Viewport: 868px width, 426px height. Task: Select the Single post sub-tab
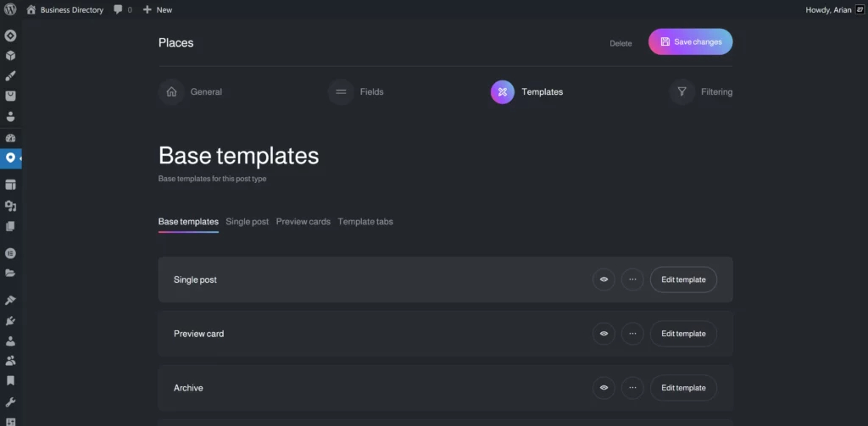pyautogui.click(x=248, y=221)
